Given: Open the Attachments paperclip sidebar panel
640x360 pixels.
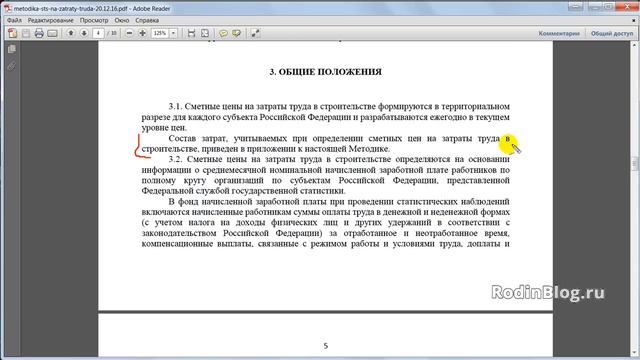Looking at the screenshot, I should point(12,66).
